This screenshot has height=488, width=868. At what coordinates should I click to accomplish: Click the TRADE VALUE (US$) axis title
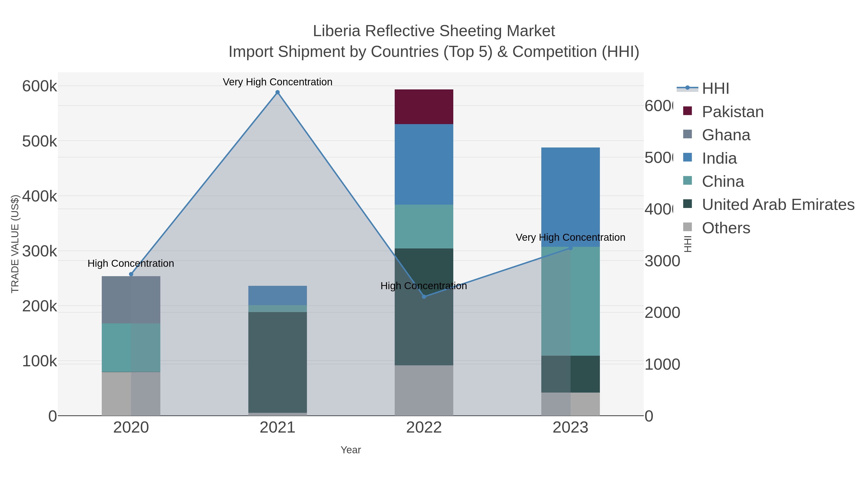15,244
